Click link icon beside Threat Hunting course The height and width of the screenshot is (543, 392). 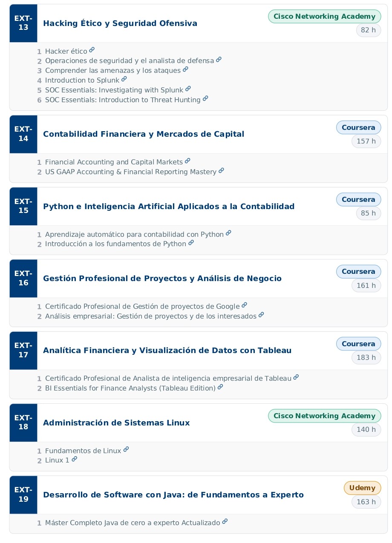pyautogui.click(x=205, y=98)
